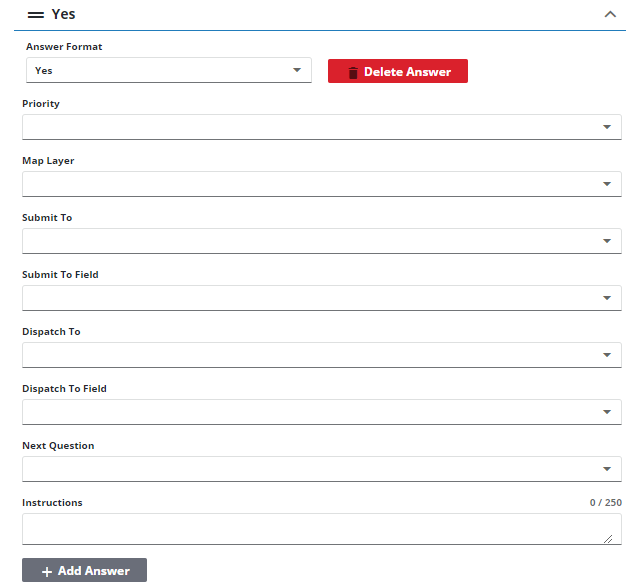The width and height of the screenshot is (628, 586).
Task: Click the Instructions resize handle
Action: click(607, 538)
